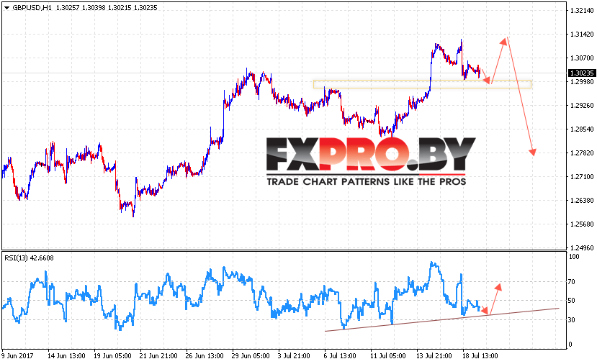The width and height of the screenshot is (597, 364).
Task: Select the current price tag 1.30235
Action: (x=582, y=73)
